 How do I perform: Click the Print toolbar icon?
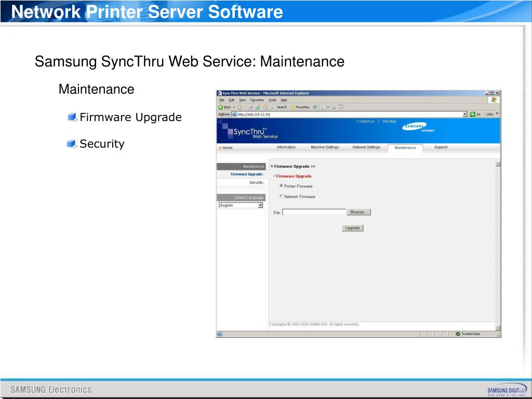[334, 107]
